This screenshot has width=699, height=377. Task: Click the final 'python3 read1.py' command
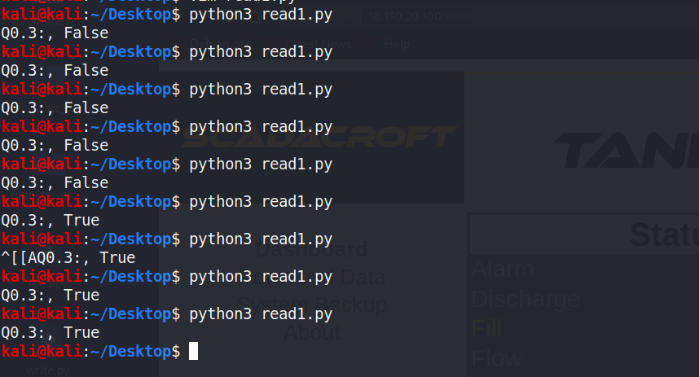click(261, 314)
